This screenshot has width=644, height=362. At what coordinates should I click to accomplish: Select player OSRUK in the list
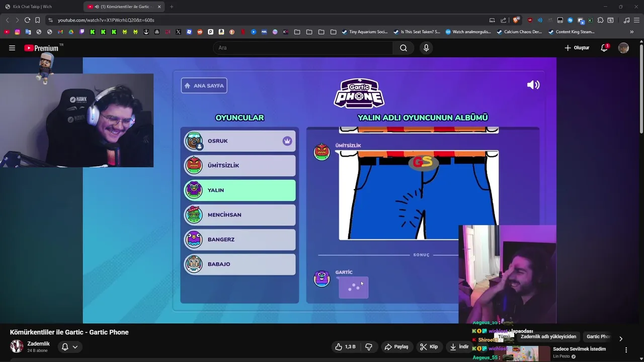click(239, 141)
